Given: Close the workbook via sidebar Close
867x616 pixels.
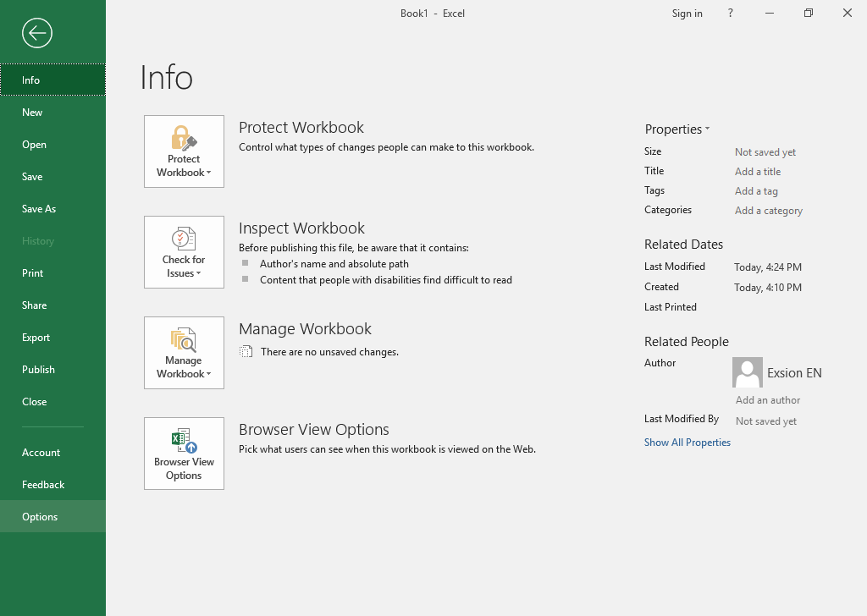Looking at the screenshot, I should tap(52, 402).
